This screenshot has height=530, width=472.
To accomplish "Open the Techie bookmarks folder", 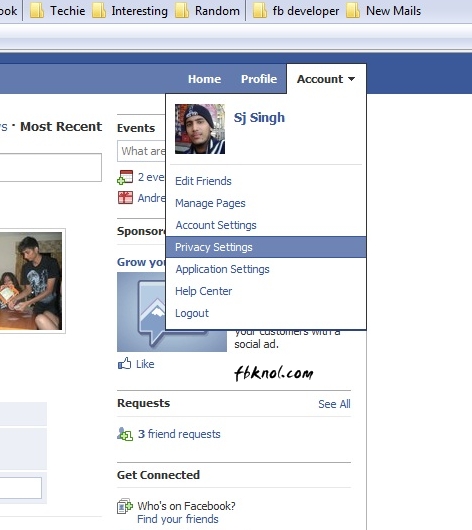I will pos(57,11).
